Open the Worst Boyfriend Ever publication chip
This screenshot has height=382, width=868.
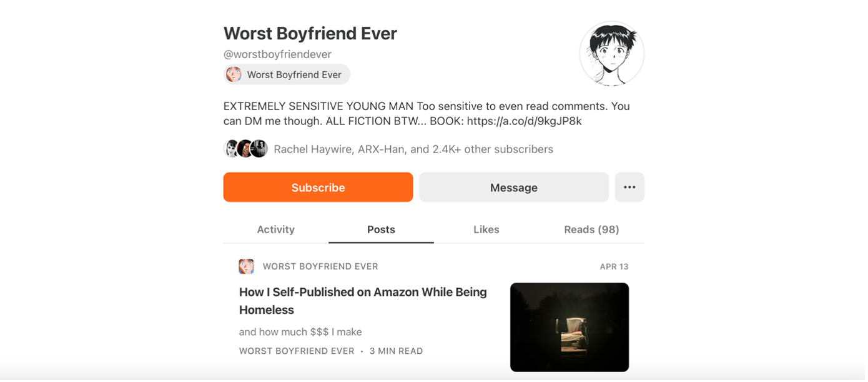click(x=288, y=75)
